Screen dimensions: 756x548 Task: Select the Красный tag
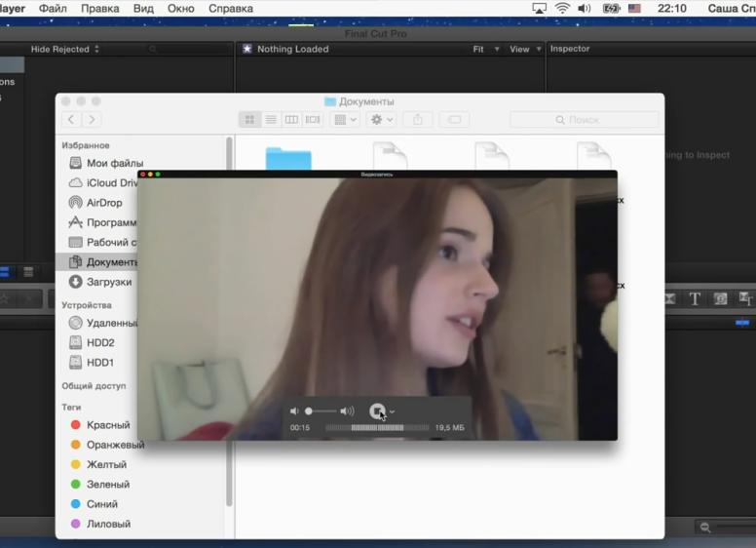100,425
